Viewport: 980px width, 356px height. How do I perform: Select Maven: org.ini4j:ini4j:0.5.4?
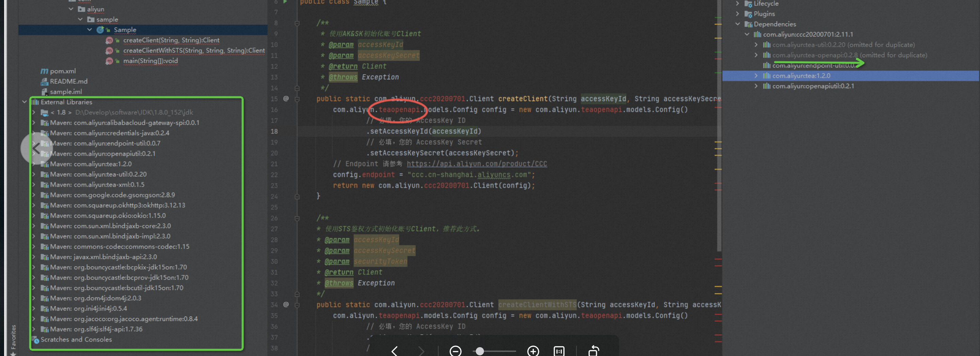tap(89, 308)
